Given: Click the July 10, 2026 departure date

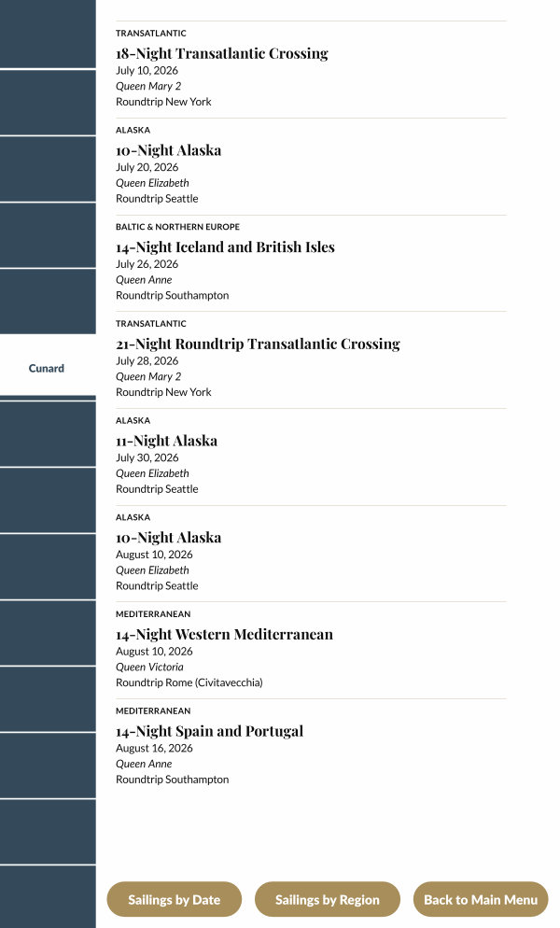Looking at the screenshot, I should click(x=147, y=70).
